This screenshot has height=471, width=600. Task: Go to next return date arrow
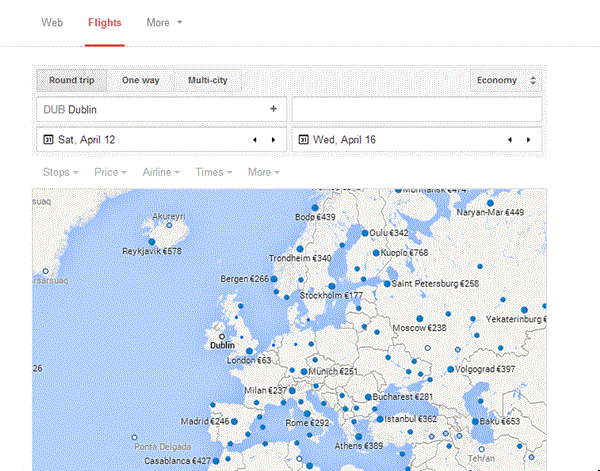tap(528, 140)
